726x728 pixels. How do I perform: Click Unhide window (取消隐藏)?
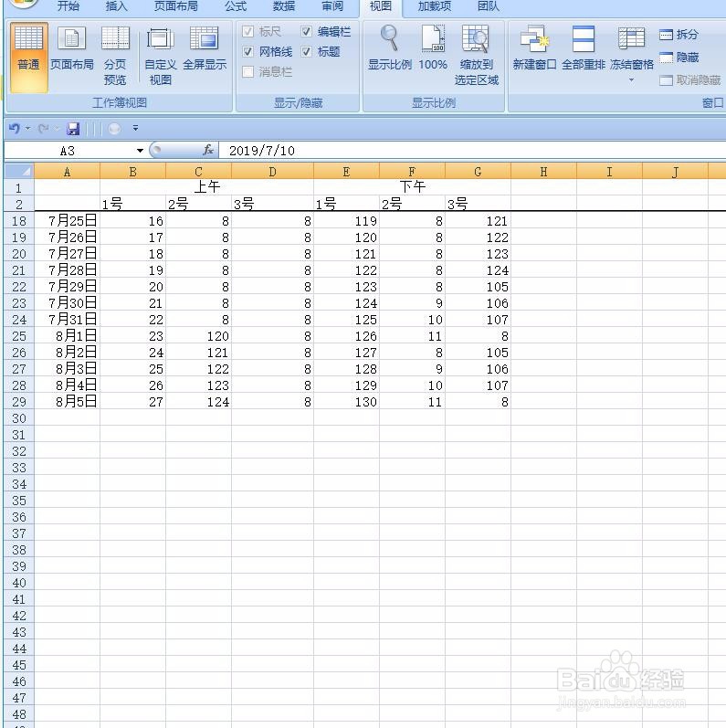click(689, 80)
